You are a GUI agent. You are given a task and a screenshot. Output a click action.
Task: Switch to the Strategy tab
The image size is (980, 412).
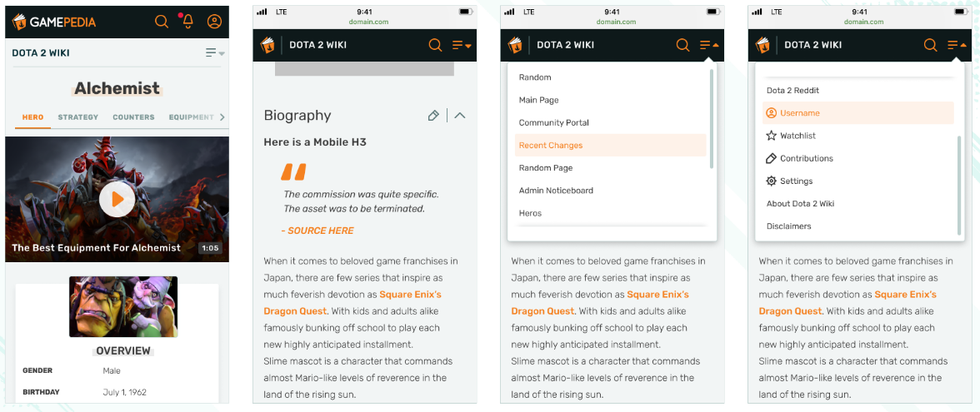(78, 117)
